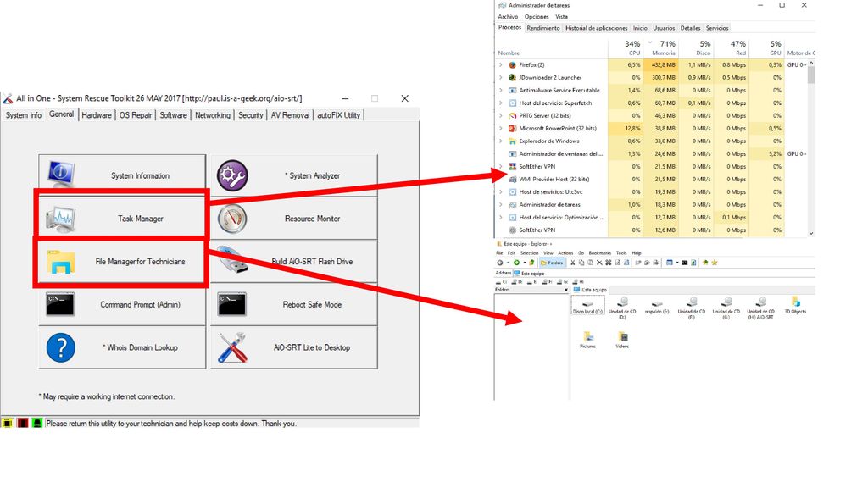Open the Inicio tab in task manager
This screenshot has height=488, width=868.
[640, 28]
